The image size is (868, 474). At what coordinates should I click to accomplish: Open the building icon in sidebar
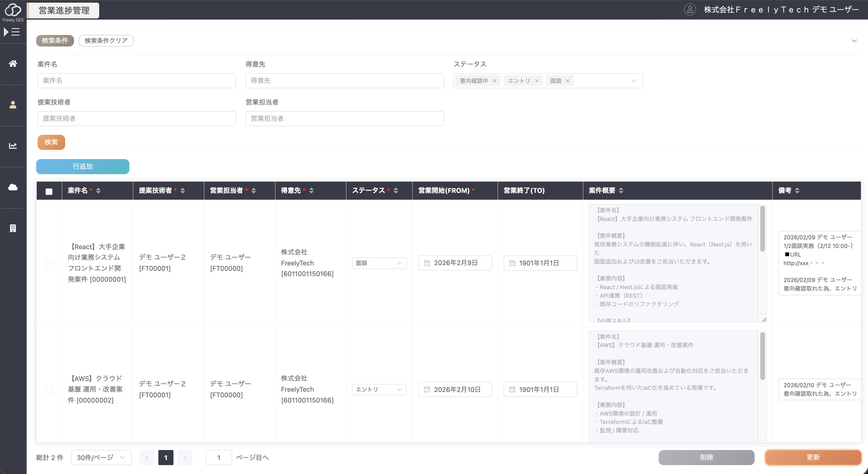tap(13, 228)
